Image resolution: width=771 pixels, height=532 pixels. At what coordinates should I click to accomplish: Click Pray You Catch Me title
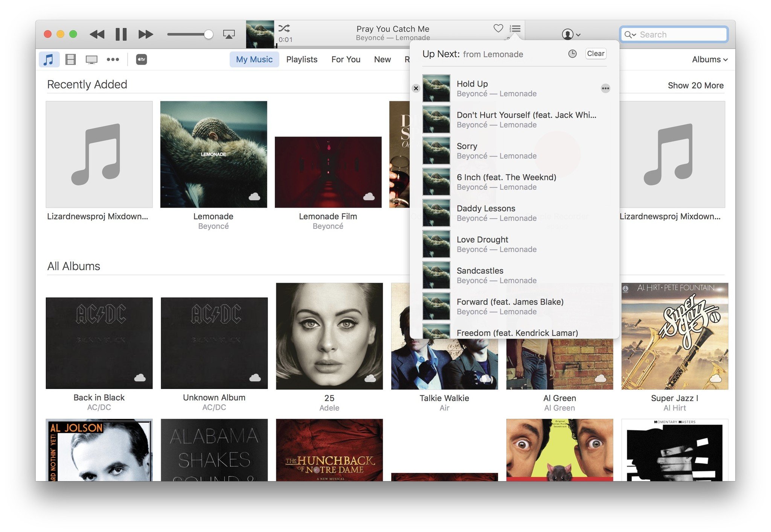[x=393, y=29]
